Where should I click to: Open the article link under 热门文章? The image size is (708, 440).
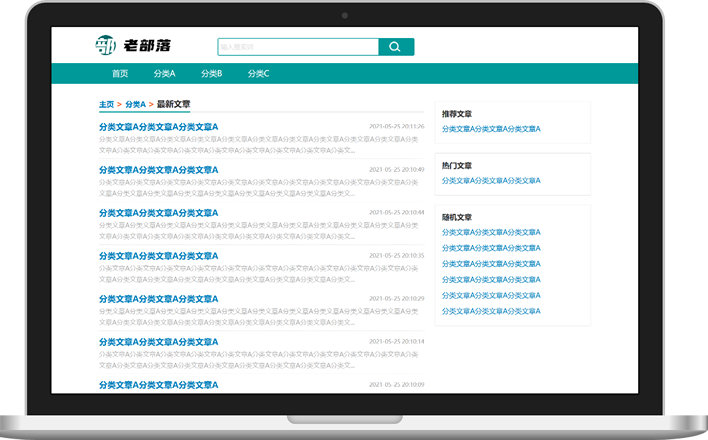(x=491, y=181)
